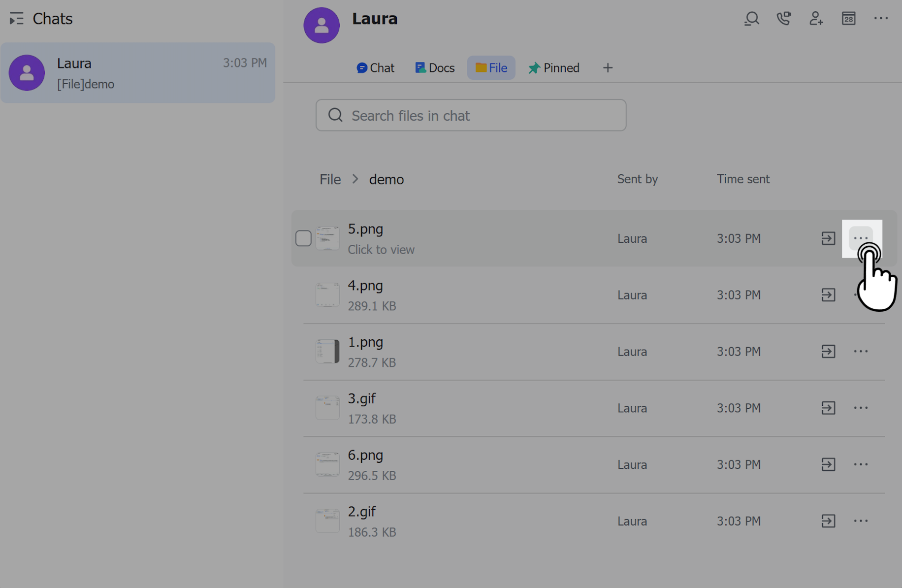Viewport: 902px width, 588px height.
Task: Click the Search files in chat field
Action: pyautogui.click(x=471, y=115)
